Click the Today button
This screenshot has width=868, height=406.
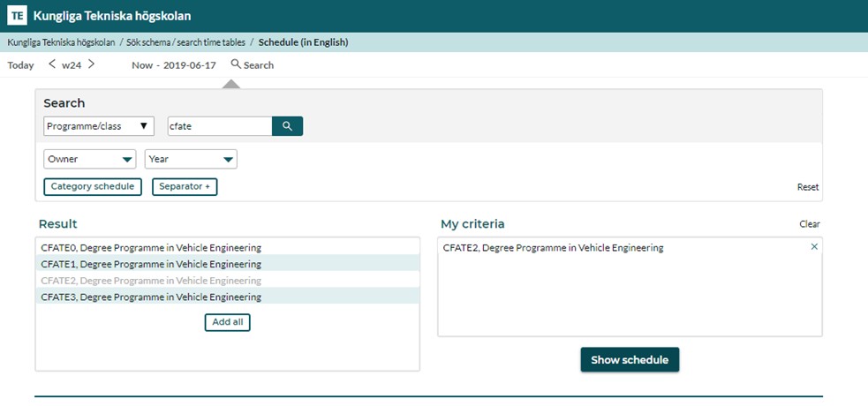(x=20, y=65)
